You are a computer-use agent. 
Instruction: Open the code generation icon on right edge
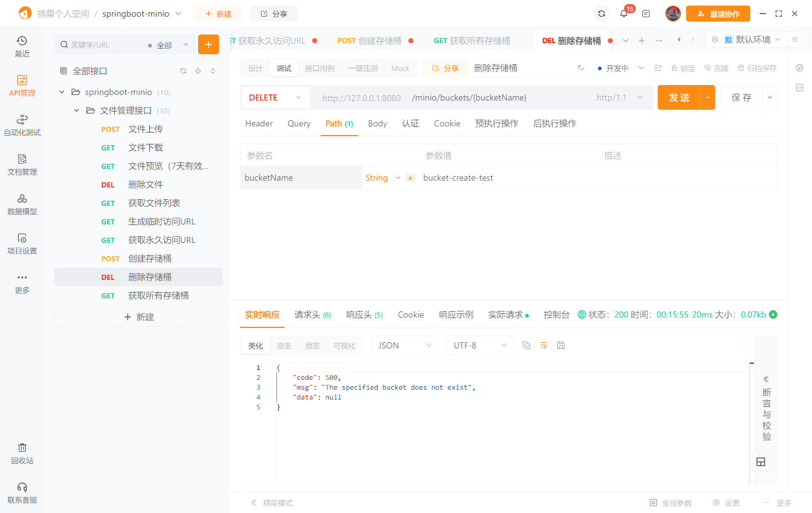coord(800,88)
